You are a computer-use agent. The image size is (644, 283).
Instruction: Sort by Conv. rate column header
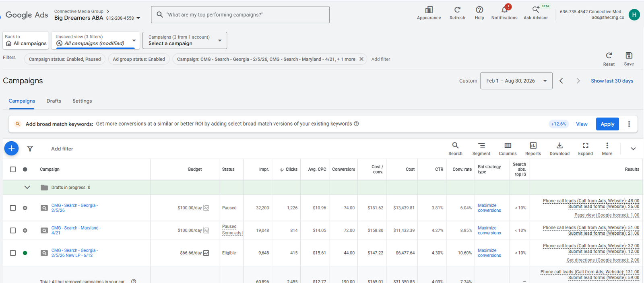click(x=462, y=169)
